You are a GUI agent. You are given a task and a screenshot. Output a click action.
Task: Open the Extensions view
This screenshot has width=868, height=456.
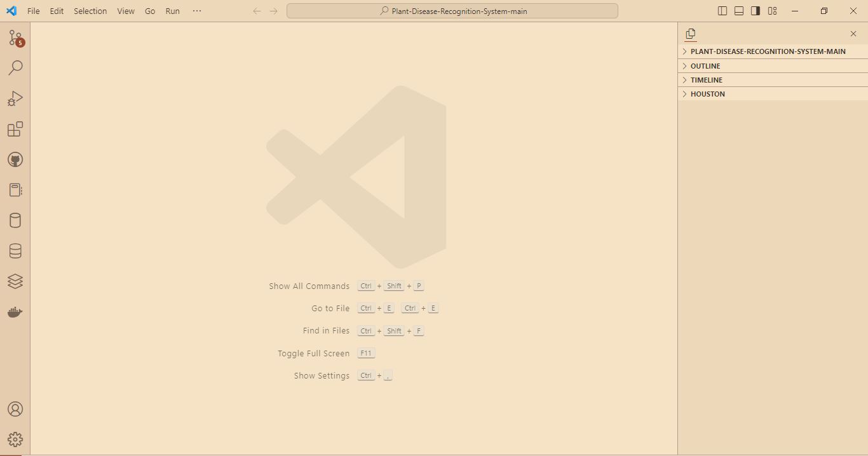click(15, 129)
